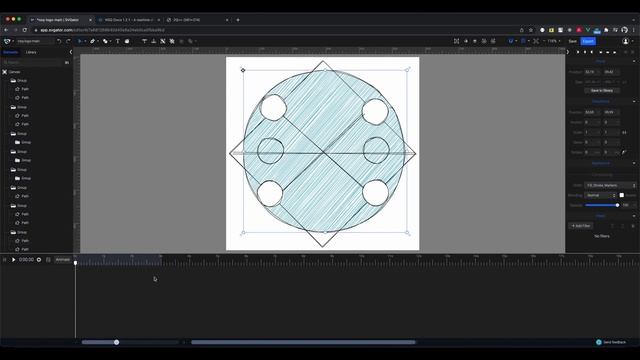Click the rotate picker icon beside Rotate fields
The height and width of the screenshot is (360, 640).
pos(624,152)
